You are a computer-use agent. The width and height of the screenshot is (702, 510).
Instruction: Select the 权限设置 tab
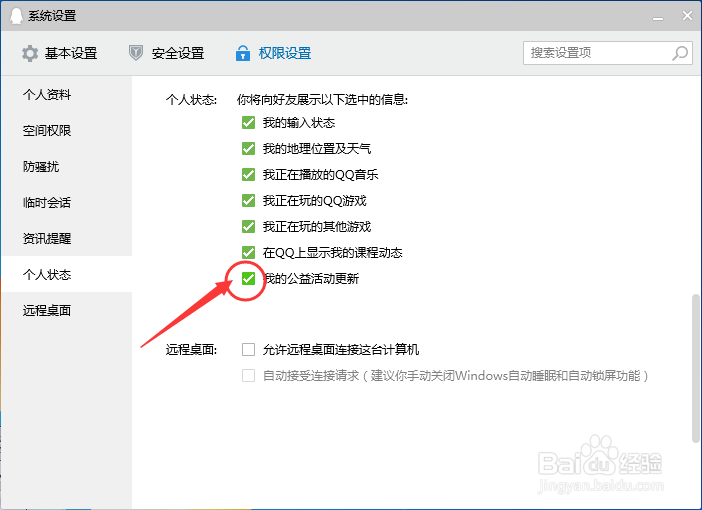(x=274, y=53)
